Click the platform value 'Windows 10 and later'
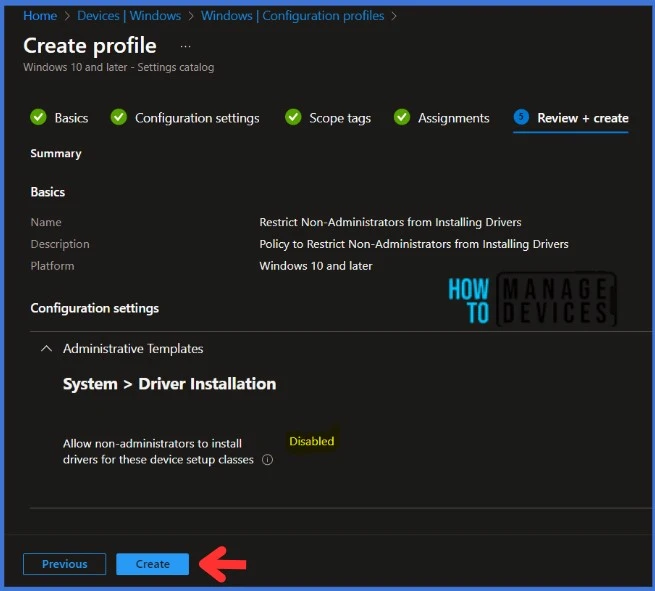 click(x=316, y=266)
